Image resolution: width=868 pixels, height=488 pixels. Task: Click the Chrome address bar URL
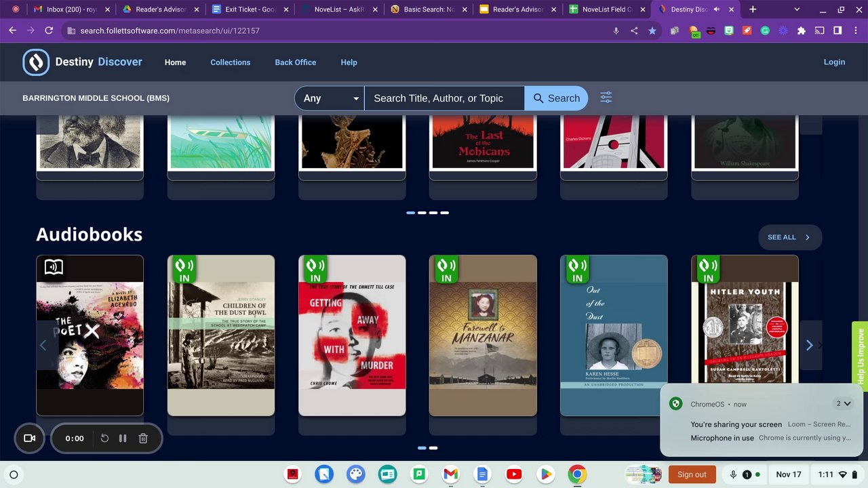170,30
